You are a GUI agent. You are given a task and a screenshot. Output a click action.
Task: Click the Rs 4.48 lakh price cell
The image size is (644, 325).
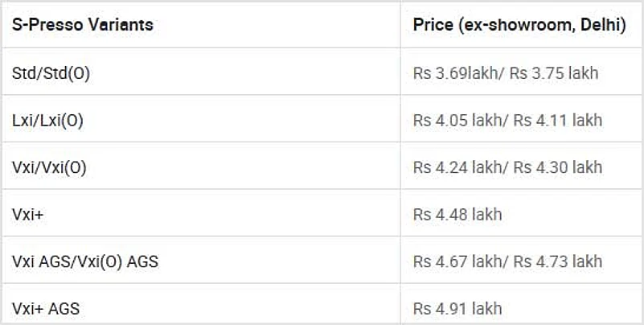point(457,214)
